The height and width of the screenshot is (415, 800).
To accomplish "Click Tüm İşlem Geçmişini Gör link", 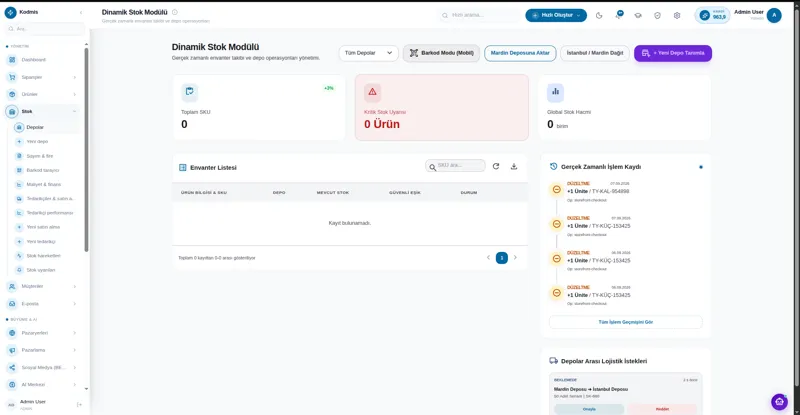I will click(x=626, y=322).
